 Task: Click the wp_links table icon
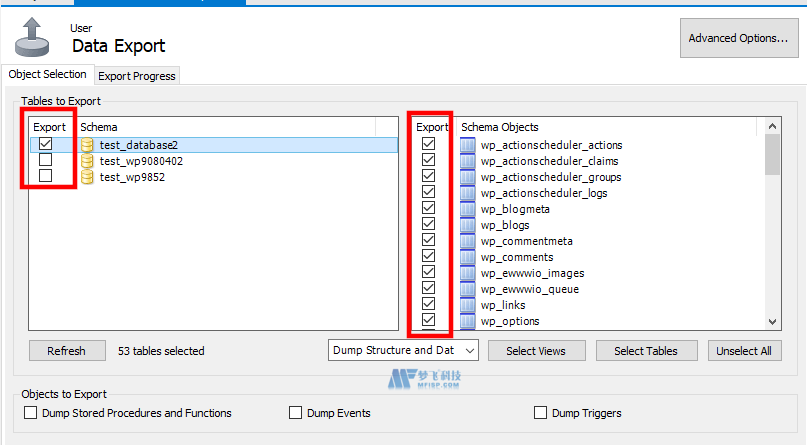467,305
